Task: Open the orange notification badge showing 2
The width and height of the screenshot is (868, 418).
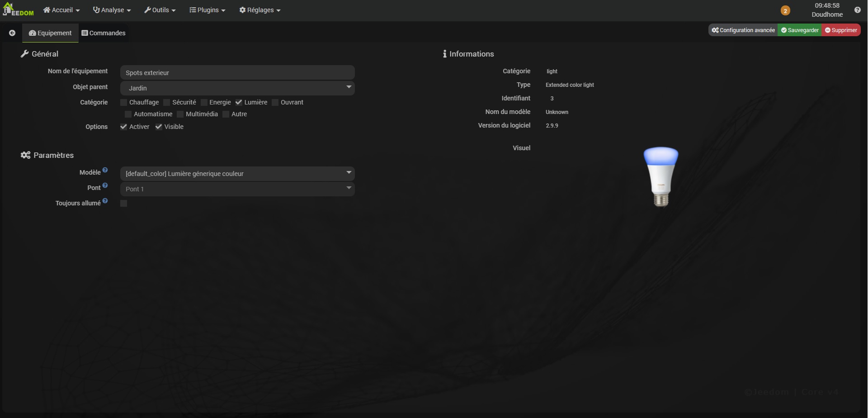Action: click(785, 10)
